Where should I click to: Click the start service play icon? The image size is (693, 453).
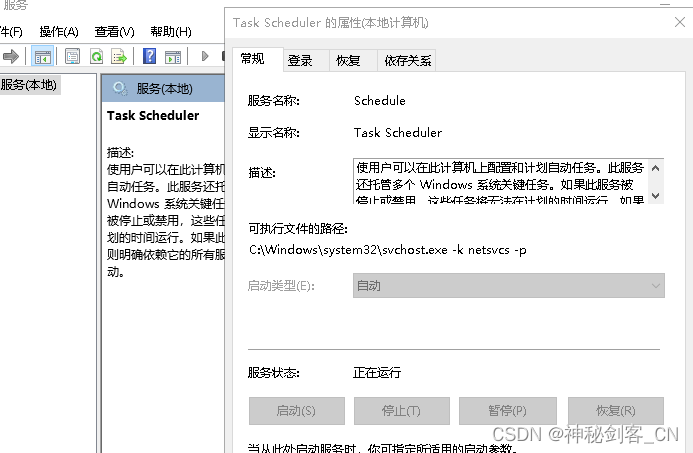[x=205, y=56]
